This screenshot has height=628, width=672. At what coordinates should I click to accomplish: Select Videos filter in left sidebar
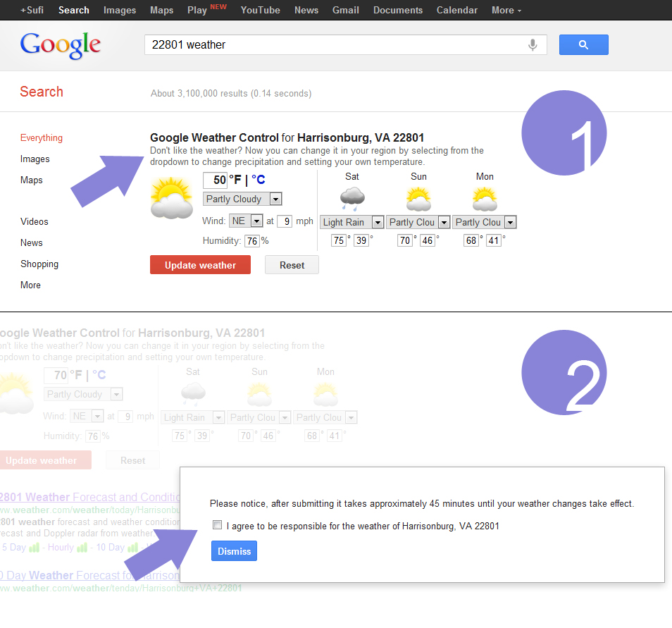click(35, 221)
